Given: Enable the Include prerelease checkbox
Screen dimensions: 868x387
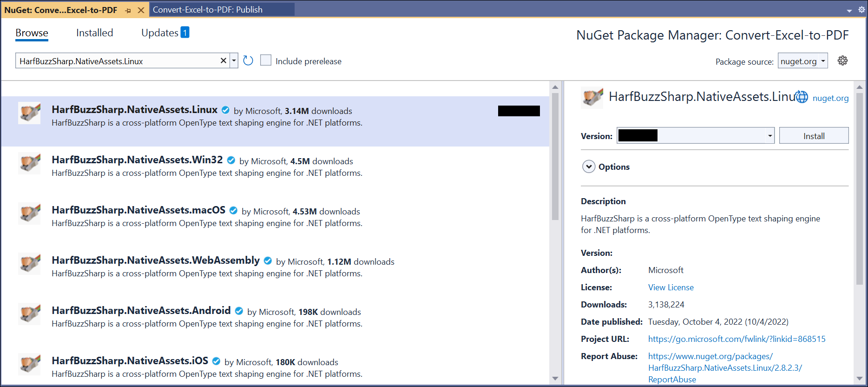Looking at the screenshot, I should click(266, 60).
